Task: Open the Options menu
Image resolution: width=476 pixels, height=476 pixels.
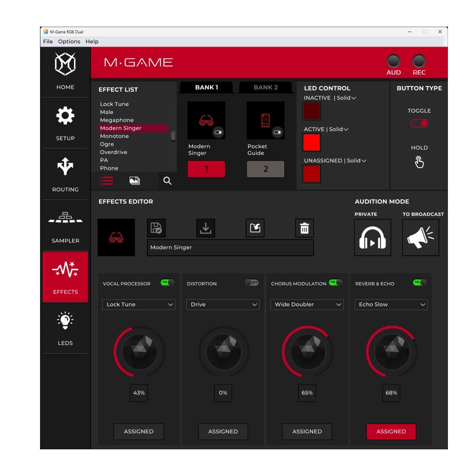Action: point(69,41)
